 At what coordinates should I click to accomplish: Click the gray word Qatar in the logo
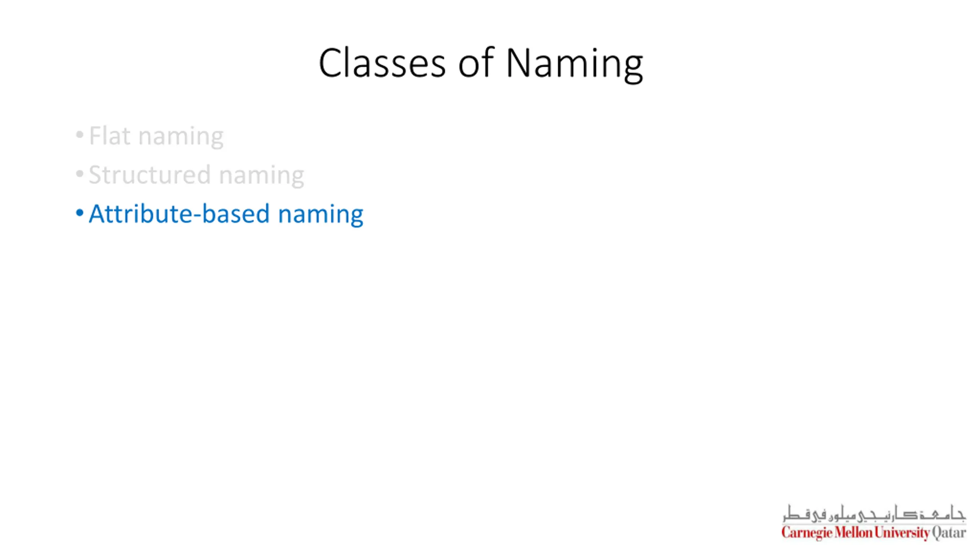point(949,533)
